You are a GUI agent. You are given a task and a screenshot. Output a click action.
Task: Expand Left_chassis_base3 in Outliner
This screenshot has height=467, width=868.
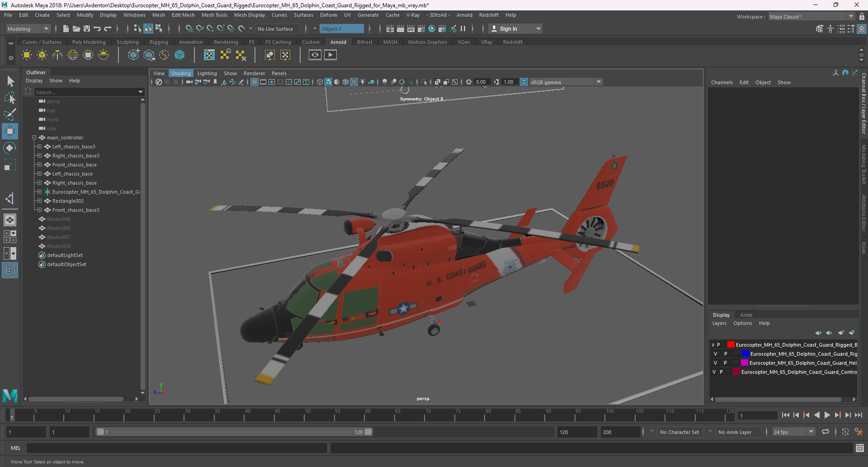pyautogui.click(x=39, y=147)
